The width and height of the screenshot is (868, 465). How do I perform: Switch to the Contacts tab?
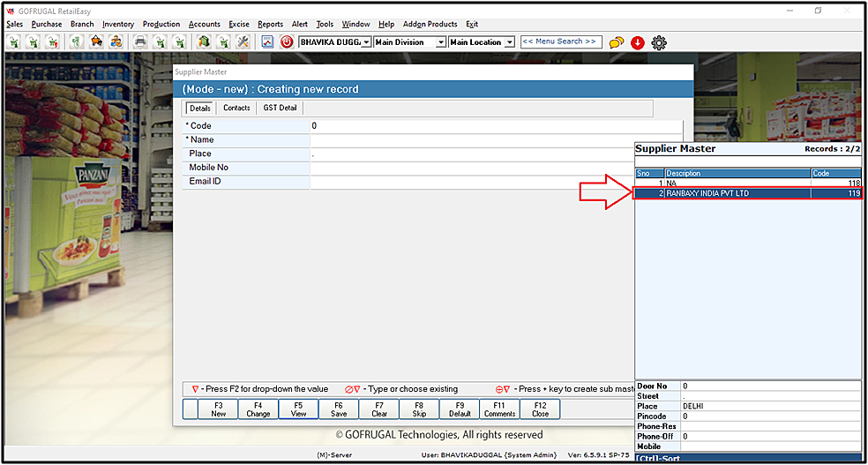(x=236, y=108)
